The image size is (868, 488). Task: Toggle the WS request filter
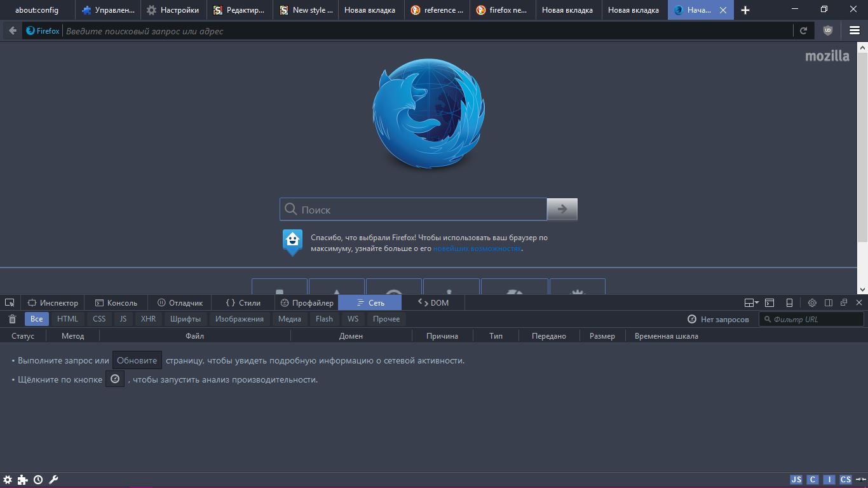353,319
